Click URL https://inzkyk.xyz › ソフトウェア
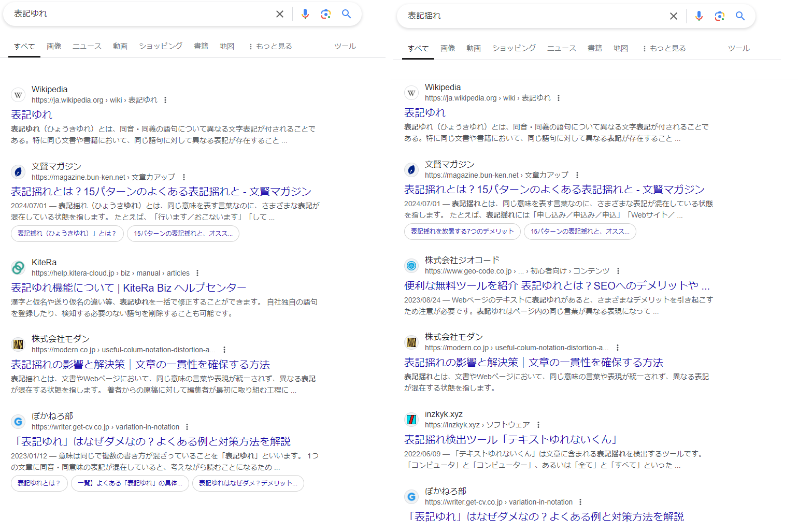This screenshot has height=532, width=798. [x=477, y=425]
